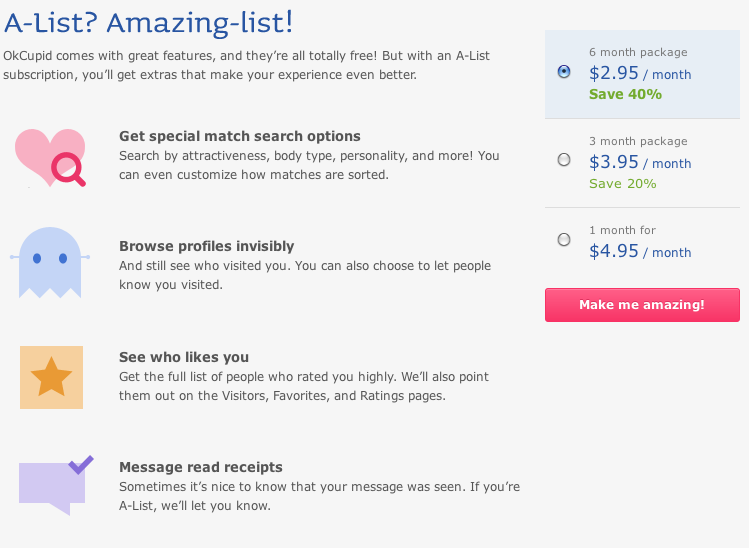Viewport: 749px width, 548px height.
Task: Click the pink heart search icon
Action: pyautogui.click(x=50, y=158)
